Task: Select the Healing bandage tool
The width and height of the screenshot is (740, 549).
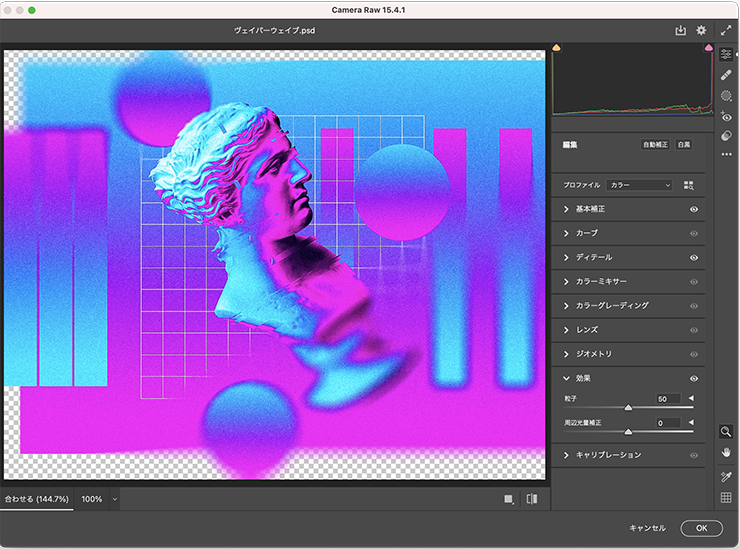Action: click(x=726, y=75)
